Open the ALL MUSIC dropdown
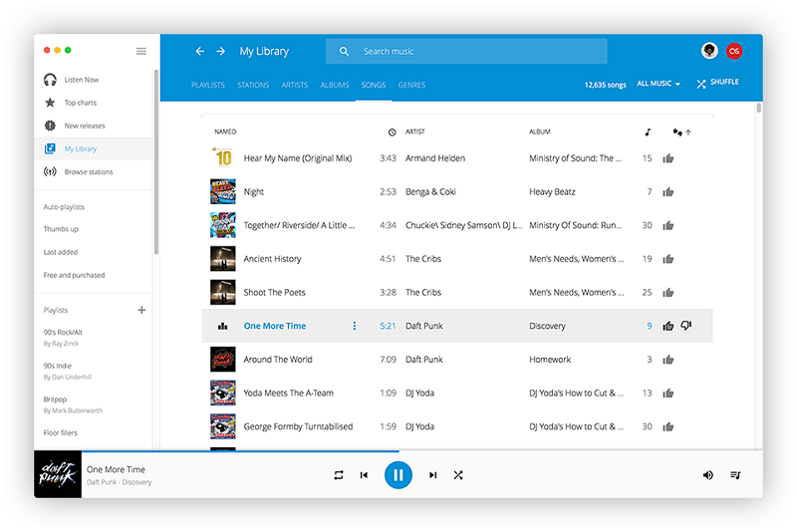797x532 pixels. [x=659, y=84]
